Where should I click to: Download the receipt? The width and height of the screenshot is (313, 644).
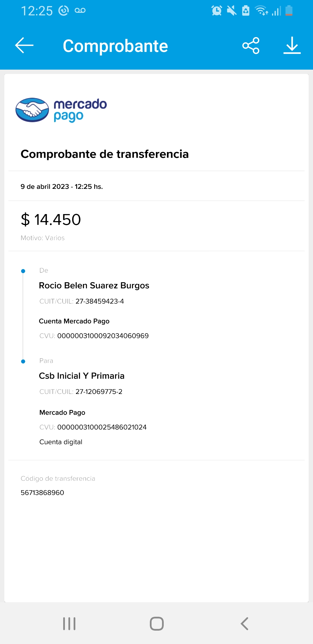coord(292,46)
